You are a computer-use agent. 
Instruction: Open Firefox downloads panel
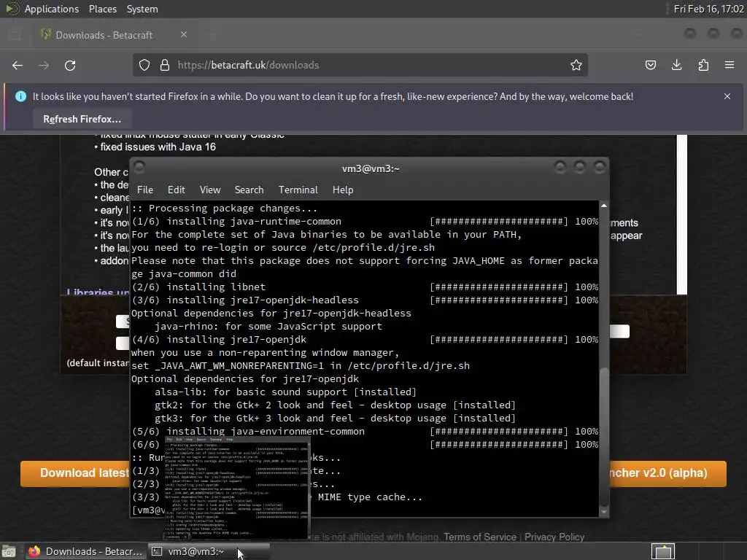676,65
